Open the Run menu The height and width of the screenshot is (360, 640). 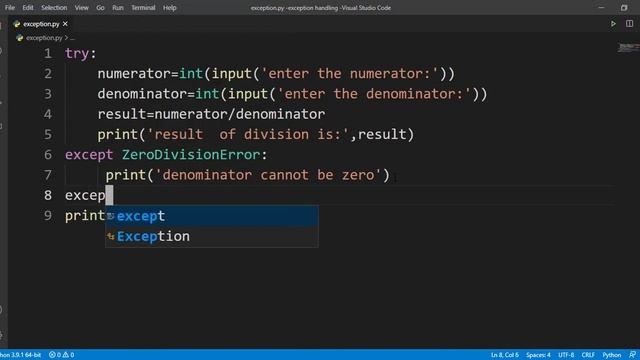point(118,8)
